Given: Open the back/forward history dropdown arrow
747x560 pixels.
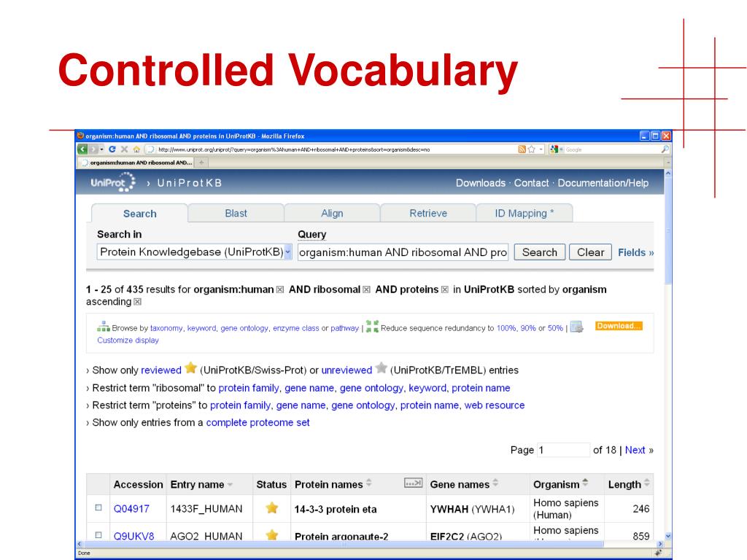Looking at the screenshot, I should [x=101, y=149].
